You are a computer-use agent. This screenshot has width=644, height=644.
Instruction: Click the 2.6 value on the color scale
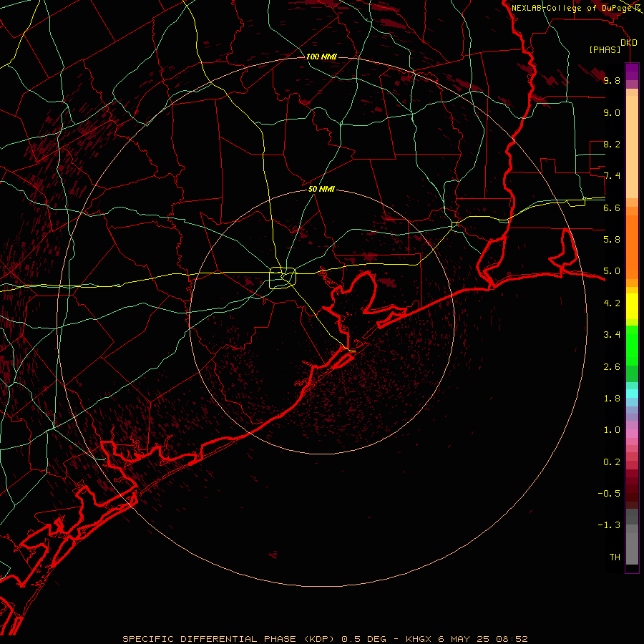612,367
